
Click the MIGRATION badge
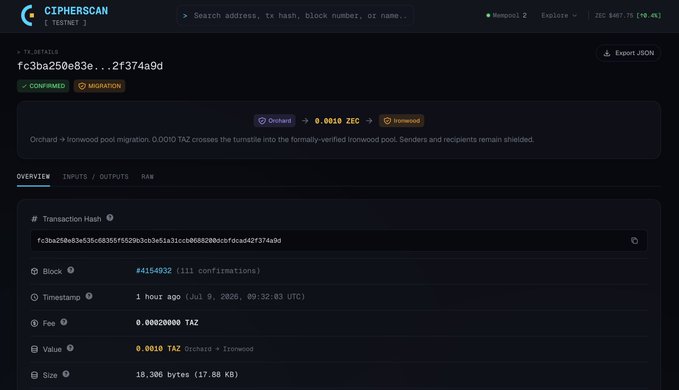(x=99, y=86)
